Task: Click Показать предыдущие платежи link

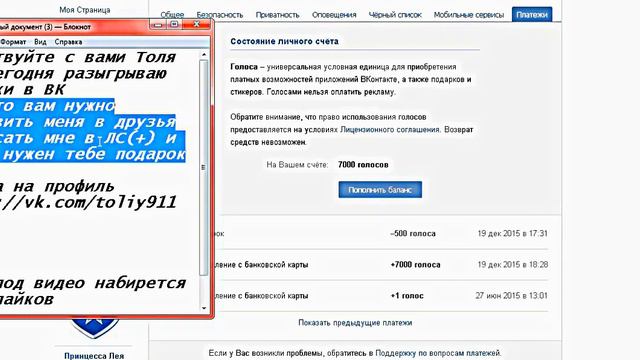Action: click(x=355, y=323)
